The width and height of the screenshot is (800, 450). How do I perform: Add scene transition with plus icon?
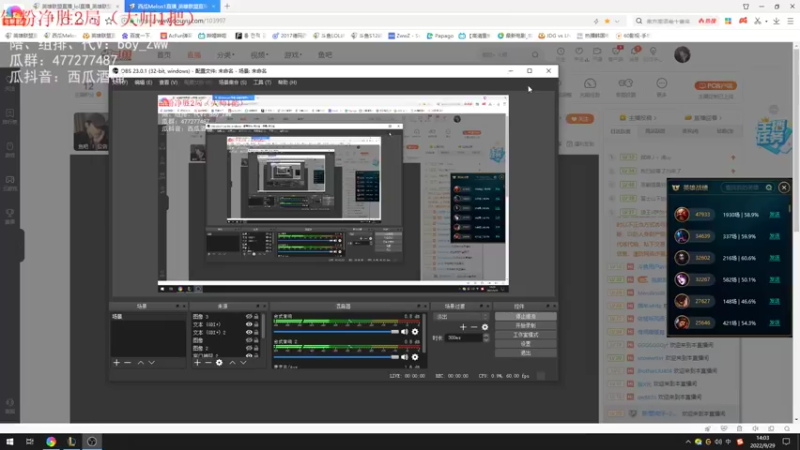click(x=463, y=327)
